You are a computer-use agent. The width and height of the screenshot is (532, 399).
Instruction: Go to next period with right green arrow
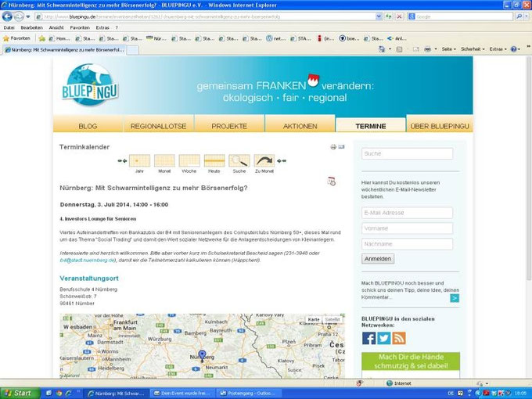click(282, 161)
